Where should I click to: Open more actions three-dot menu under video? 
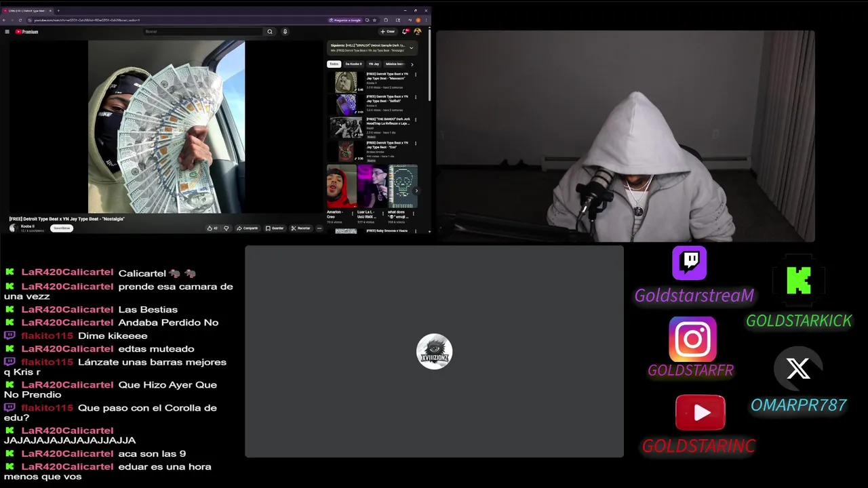click(x=319, y=228)
